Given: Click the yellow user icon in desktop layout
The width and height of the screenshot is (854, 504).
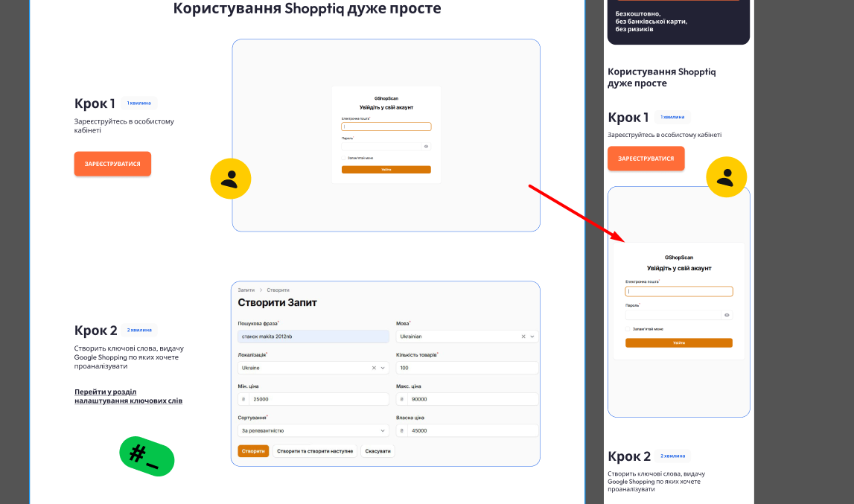Looking at the screenshot, I should pyautogui.click(x=230, y=179).
